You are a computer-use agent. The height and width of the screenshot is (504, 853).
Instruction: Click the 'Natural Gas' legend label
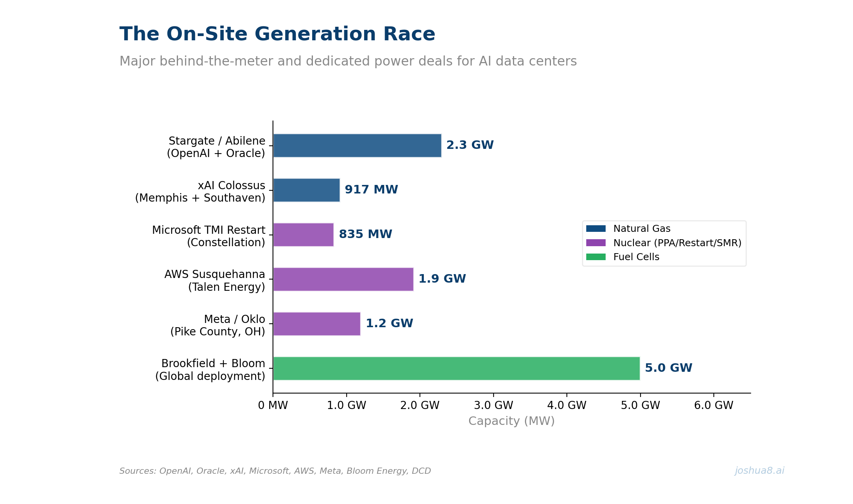(x=642, y=229)
